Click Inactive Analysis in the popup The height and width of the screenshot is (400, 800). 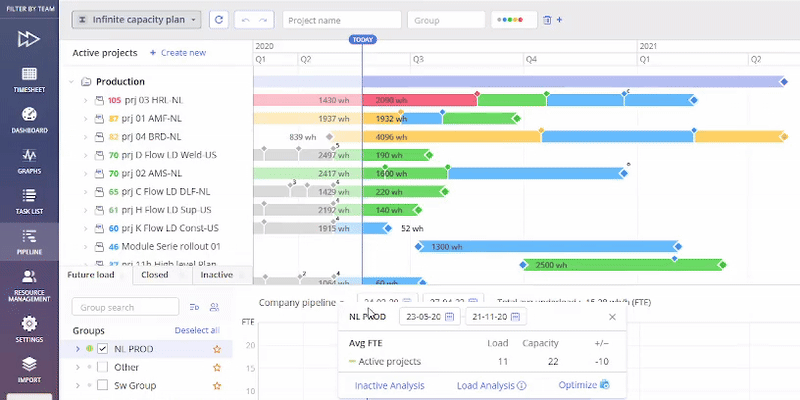(389, 385)
